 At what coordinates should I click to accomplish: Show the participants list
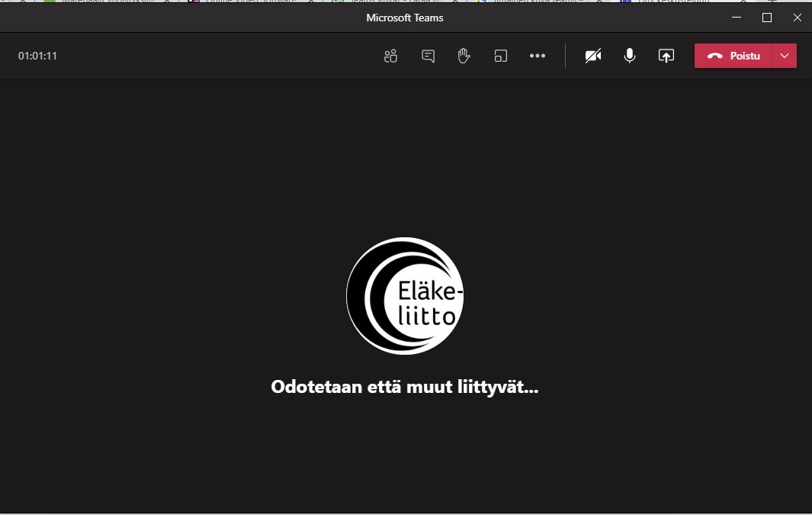tap(391, 56)
